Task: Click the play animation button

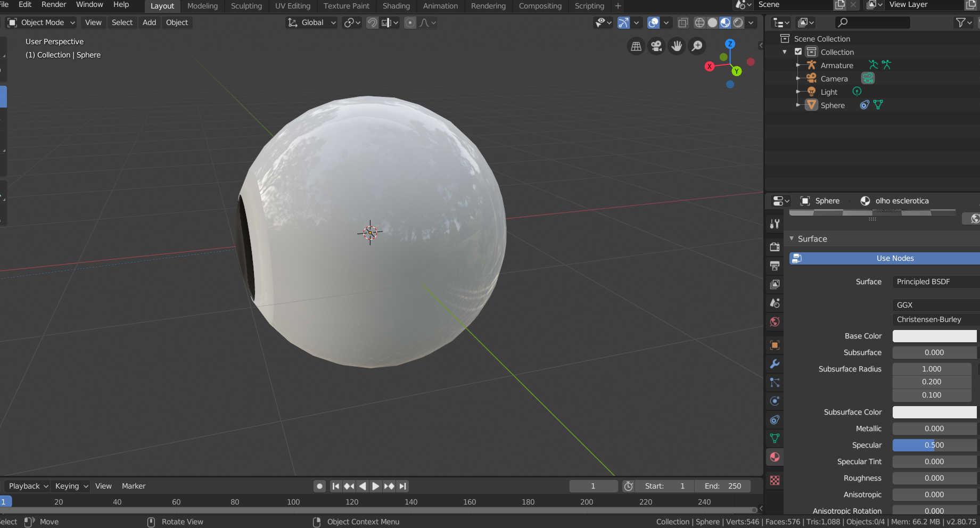Action: click(x=376, y=486)
